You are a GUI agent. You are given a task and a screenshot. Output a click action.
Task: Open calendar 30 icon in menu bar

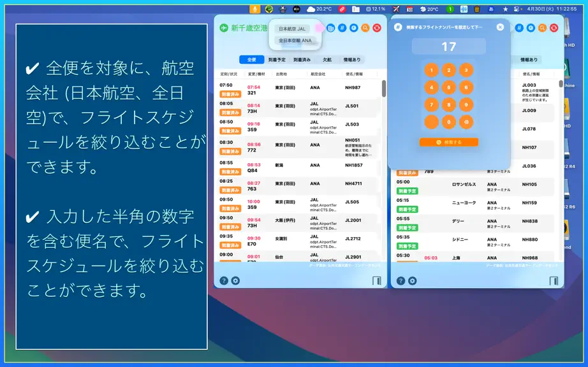pyautogui.click(x=409, y=9)
